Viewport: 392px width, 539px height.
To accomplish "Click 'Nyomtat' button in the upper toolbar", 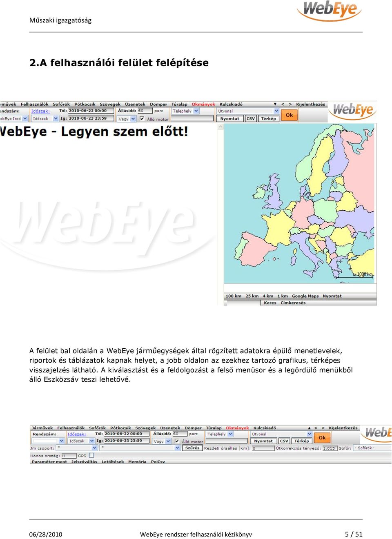I will 230,119.
